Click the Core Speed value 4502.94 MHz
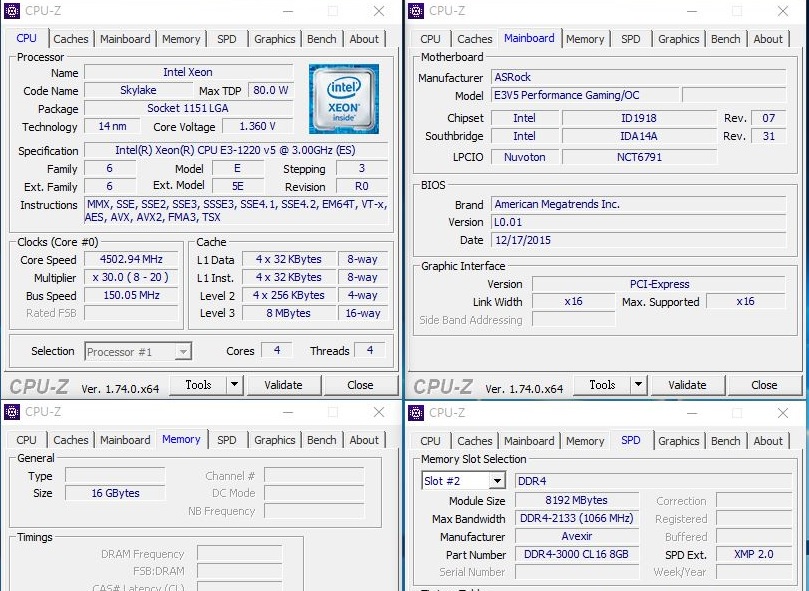Viewport: 809px width, 591px height. point(131,259)
